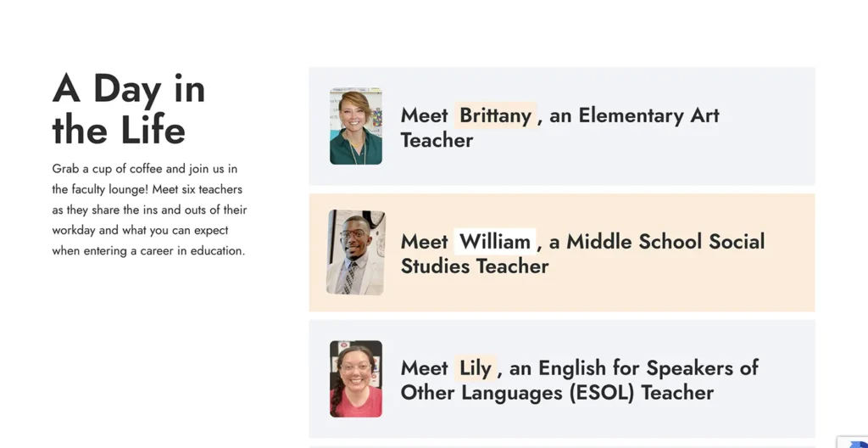Click the 'A Day in the Life' heading
Image resolution: width=868 pixels, height=448 pixels.
point(129,109)
